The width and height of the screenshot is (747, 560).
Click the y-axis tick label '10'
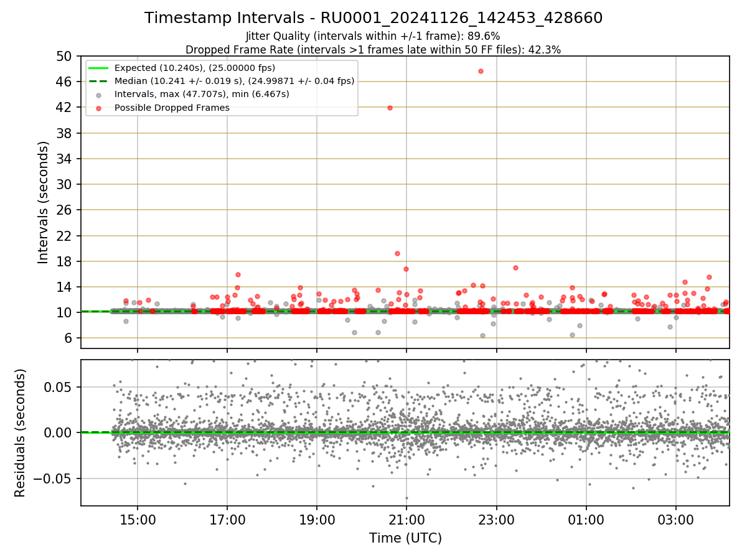tap(64, 313)
